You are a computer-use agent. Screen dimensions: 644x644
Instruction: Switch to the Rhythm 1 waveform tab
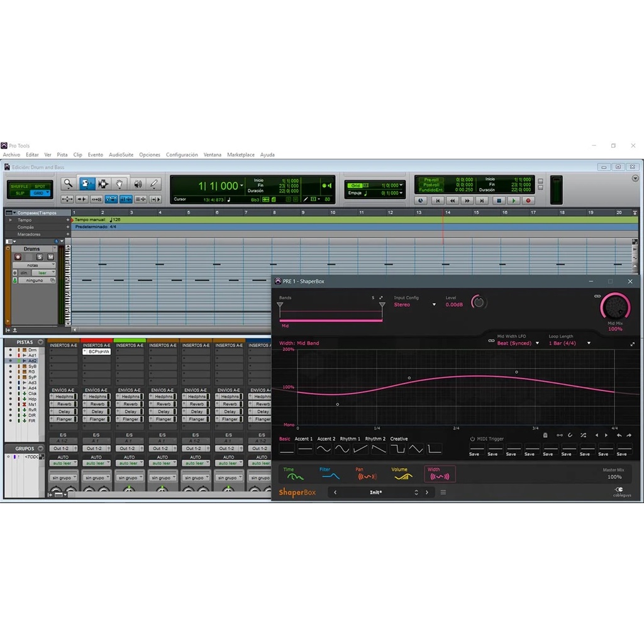pyautogui.click(x=350, y=439)
